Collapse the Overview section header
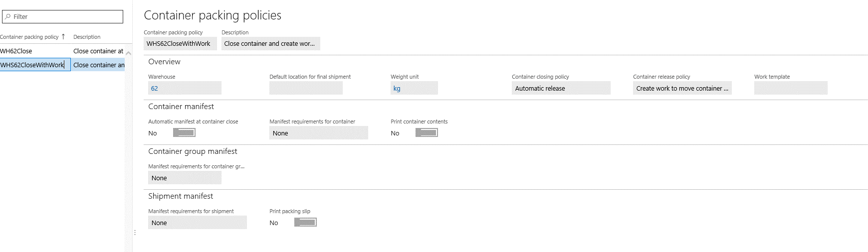This screenshot has height=252, width=868. click(x=165, y=62)
